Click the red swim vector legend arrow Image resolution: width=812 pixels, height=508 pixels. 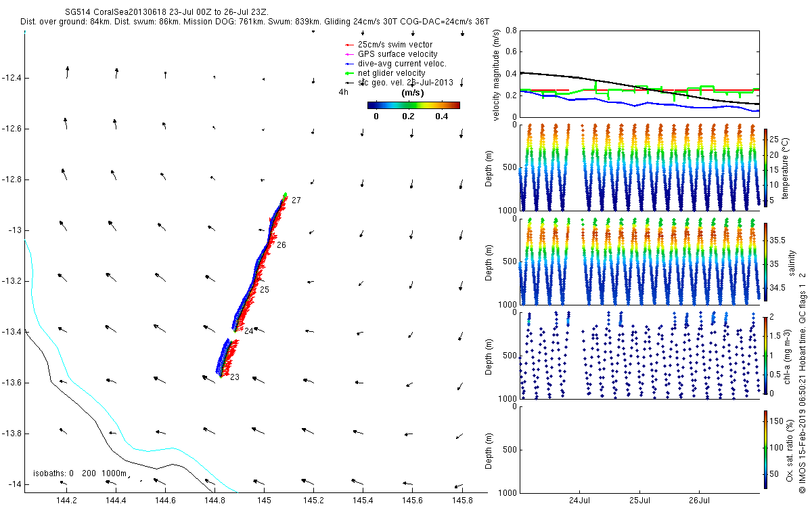point(350,45)
